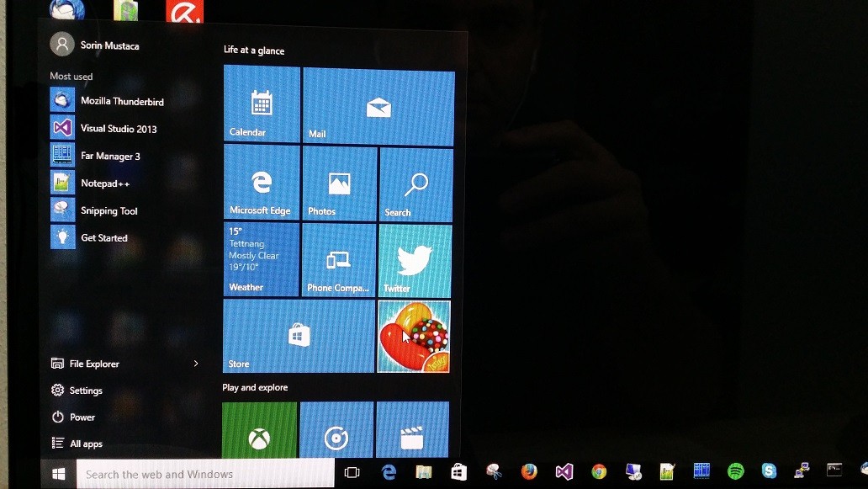Open Far Manager from the taskbar

point(701,470)
